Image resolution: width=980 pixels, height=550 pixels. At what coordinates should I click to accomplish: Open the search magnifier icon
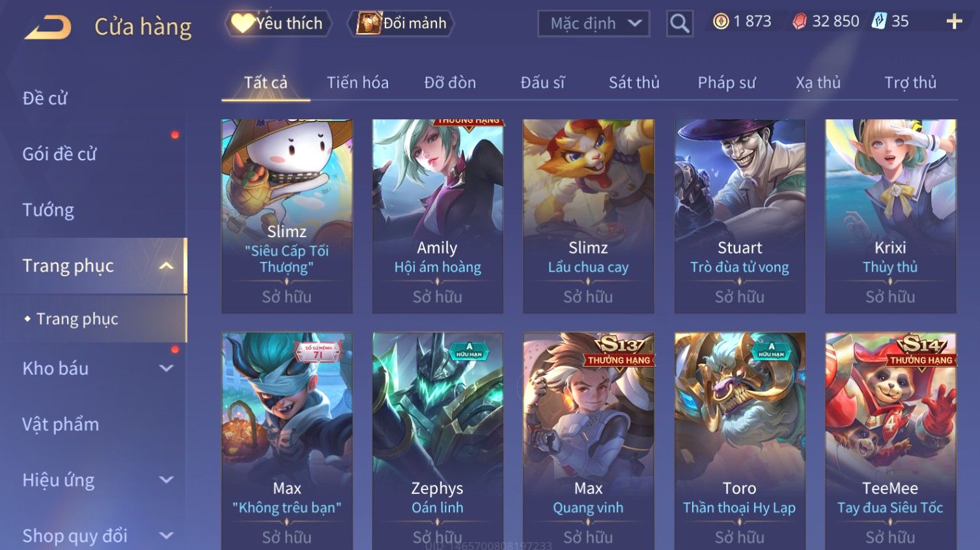679,23
